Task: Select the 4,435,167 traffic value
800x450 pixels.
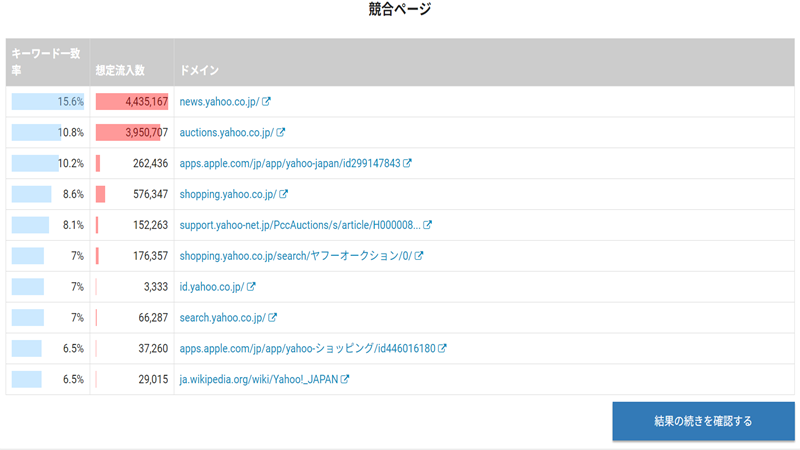Action: (x=146, y=102)
